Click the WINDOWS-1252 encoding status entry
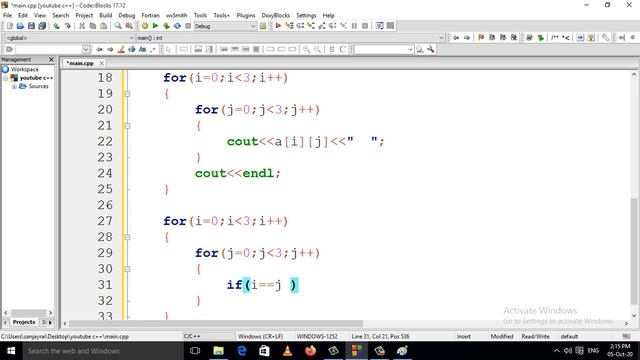 tap(317, 336)
